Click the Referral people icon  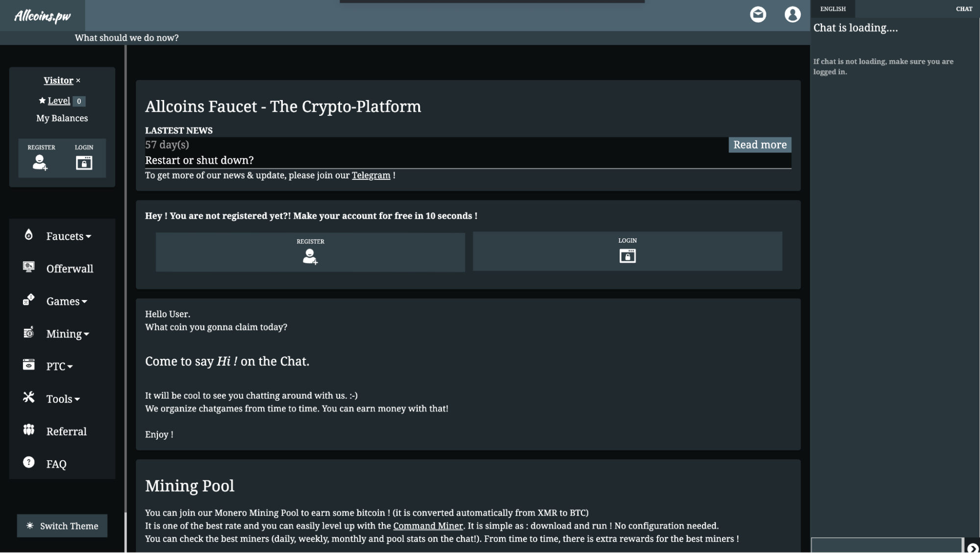click(x=29, y=430)
